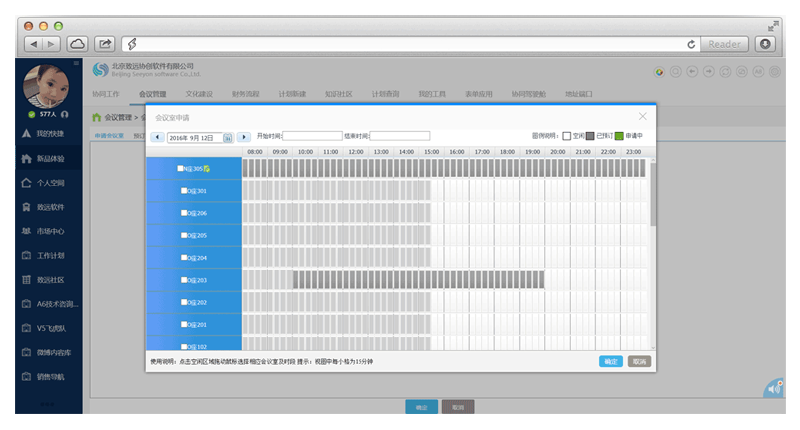This screenshot has width=800, height=430.
Task: Close the 会议室申请 dialog
Action: 642,116
